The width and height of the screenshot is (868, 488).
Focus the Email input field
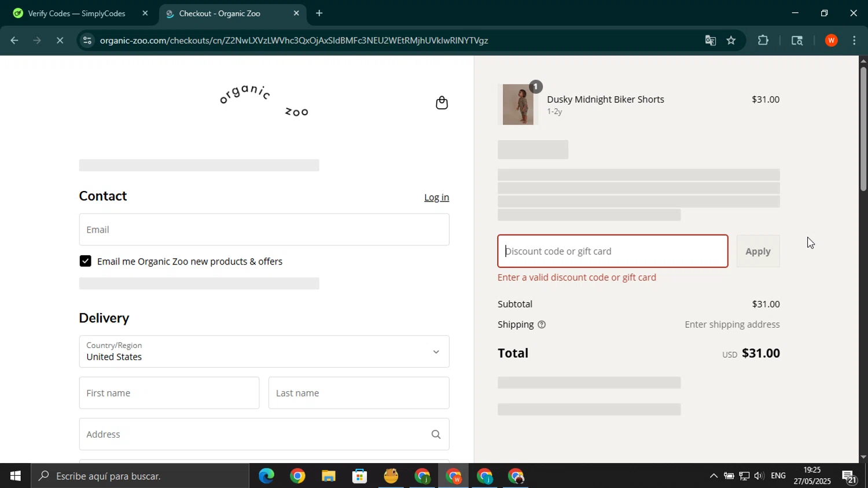pos(264,229)
